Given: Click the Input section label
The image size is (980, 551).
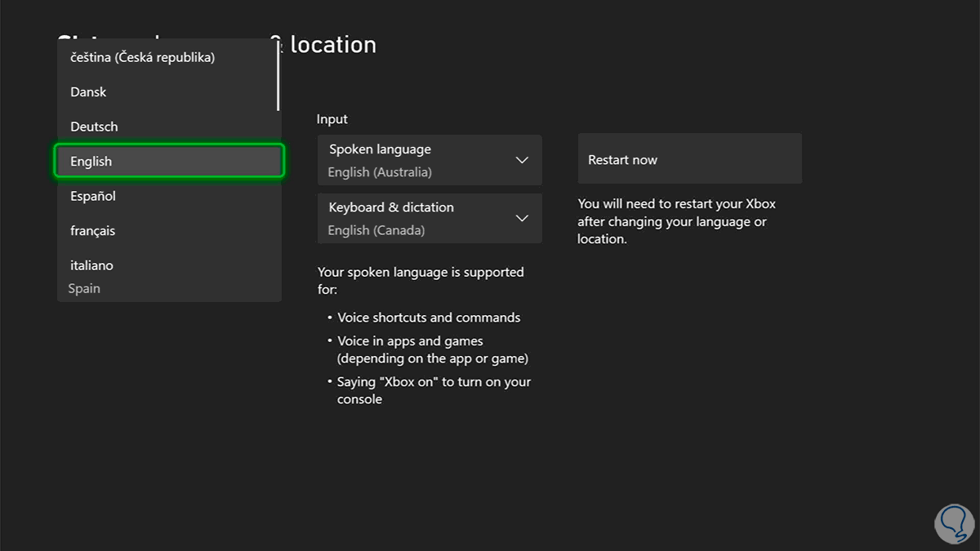Looking at the screenshot, I should tap(332, 119).
